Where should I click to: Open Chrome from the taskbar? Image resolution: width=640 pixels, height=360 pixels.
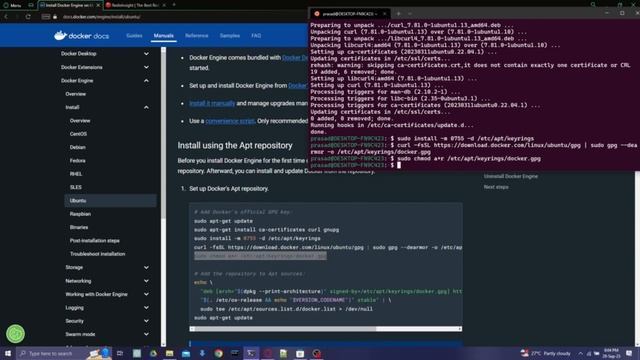tap(218, 353)
